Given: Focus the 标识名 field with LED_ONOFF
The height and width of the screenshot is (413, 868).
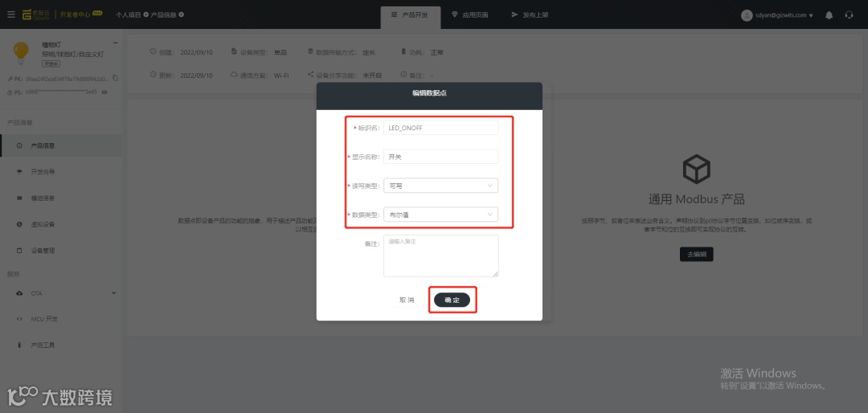Looking at the screenshot, I should pos(441,128).
